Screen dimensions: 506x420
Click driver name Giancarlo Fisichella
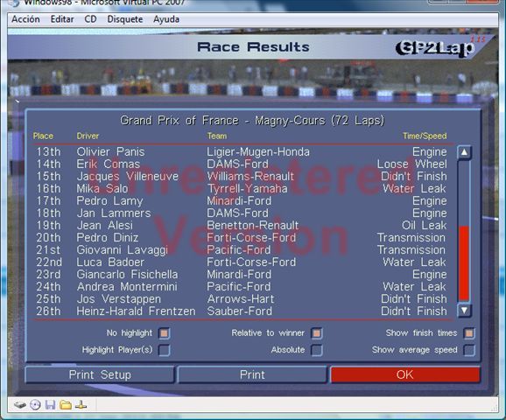(127, 274)
